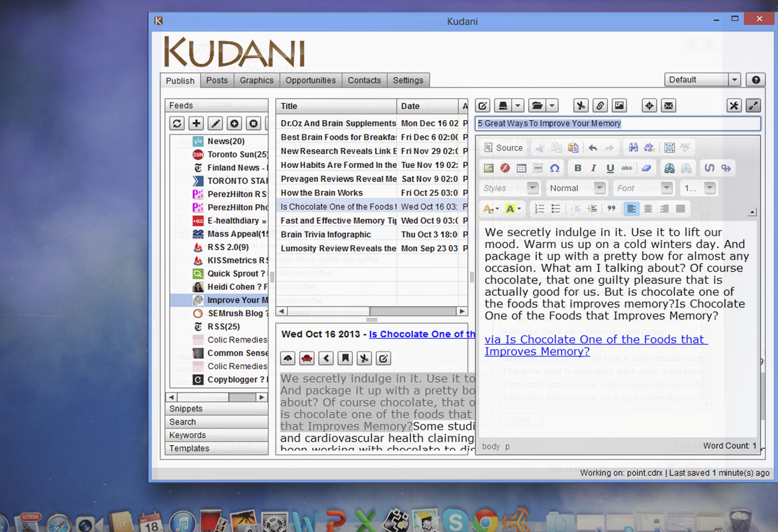Click the Select All icon in the editor
This screenshot has height=532, width=778.
click(x=669, y=148)
